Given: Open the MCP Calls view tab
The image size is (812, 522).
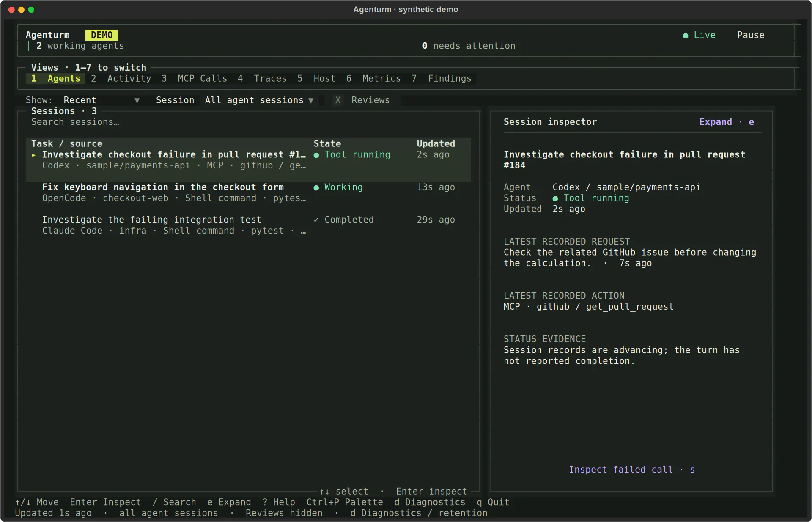Looking at the screenshot, I should [194, 78].
